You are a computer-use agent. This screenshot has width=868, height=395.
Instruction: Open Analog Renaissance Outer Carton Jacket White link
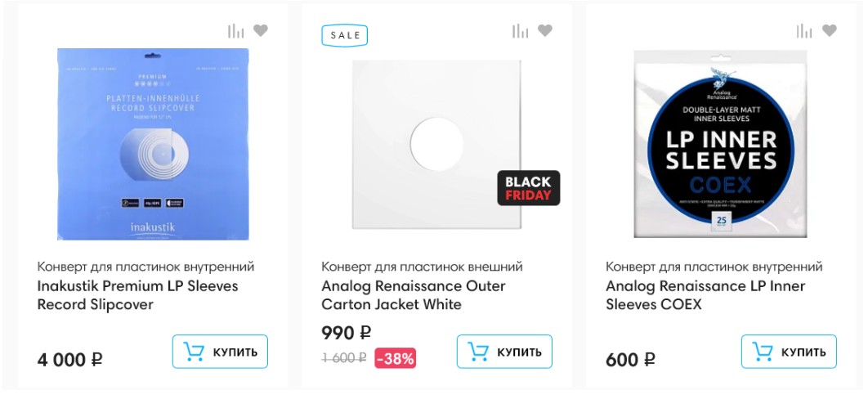click(x=413, y=295)
